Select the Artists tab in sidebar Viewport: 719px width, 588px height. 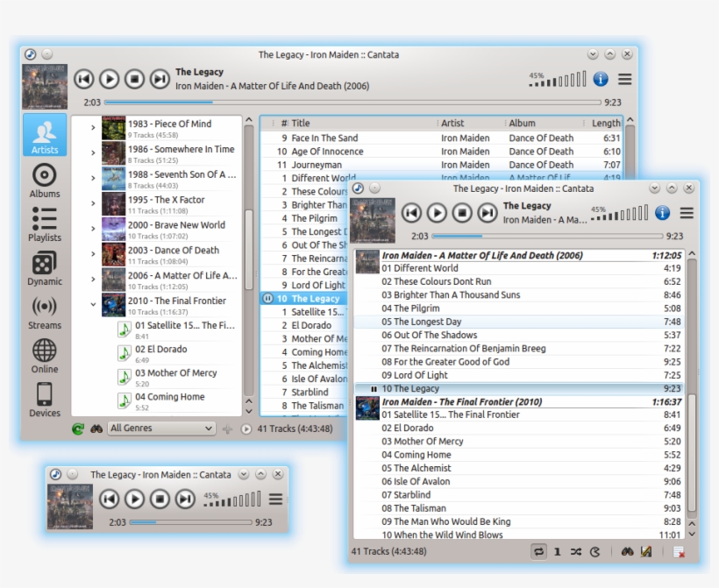pos(44,134)
